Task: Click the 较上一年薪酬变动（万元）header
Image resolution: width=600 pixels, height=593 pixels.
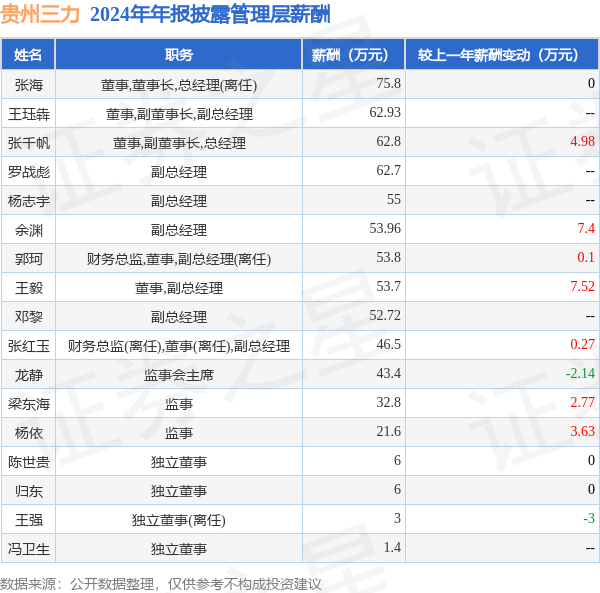Action: 502,55
